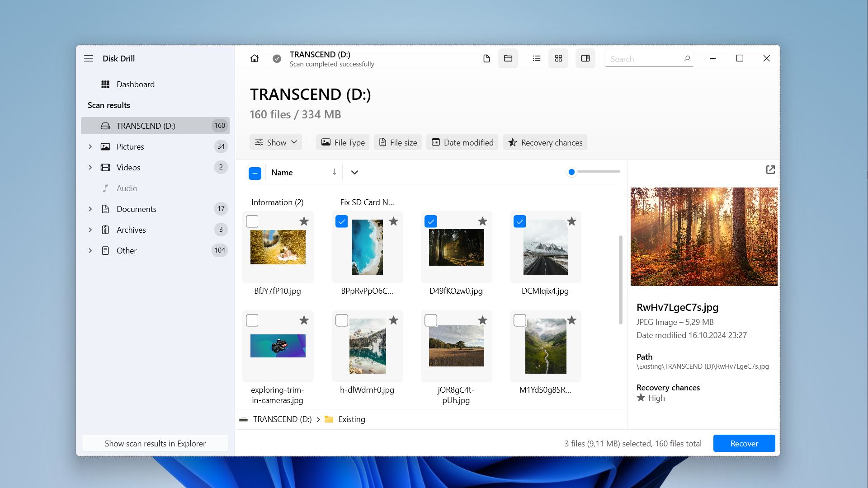The height and width of the screenshot is (488, 868).
Task: Expand the Videos category
Action: [x=90, y=167]
